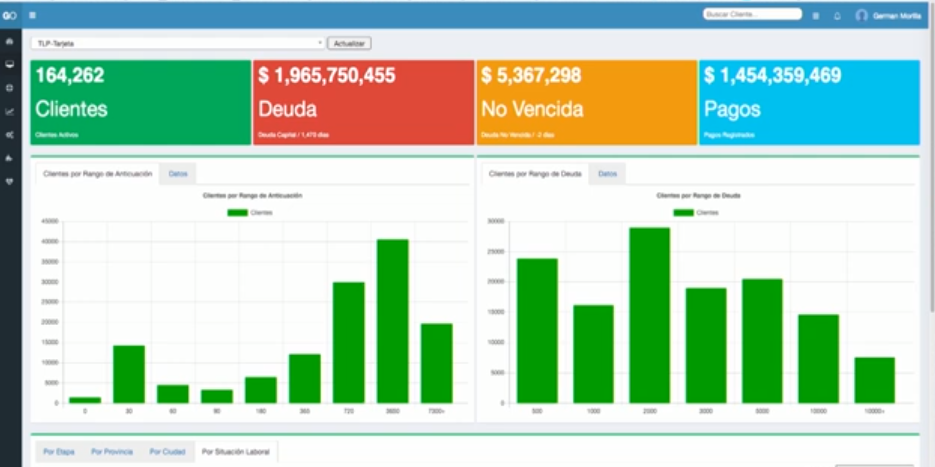Open the home icon in sidebar
Image resolution: width=935 pixels, height=467 pixels.
10,41
